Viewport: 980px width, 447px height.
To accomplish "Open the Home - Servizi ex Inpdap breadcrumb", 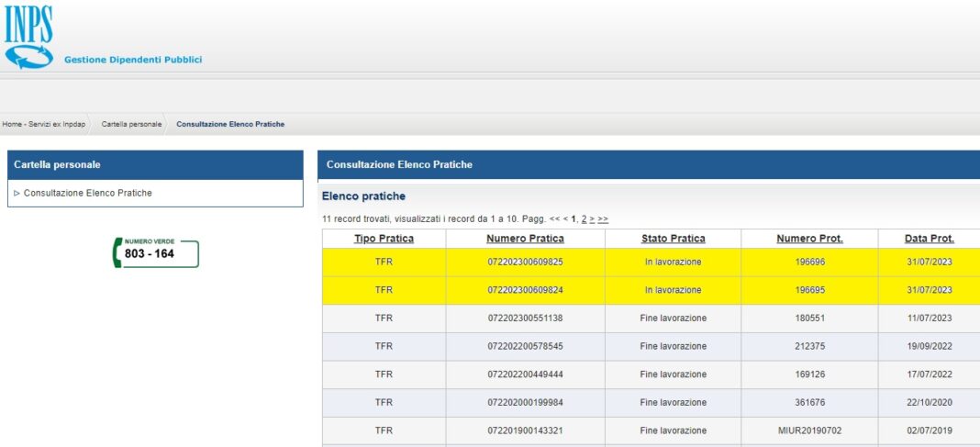I will click(42, 125).
